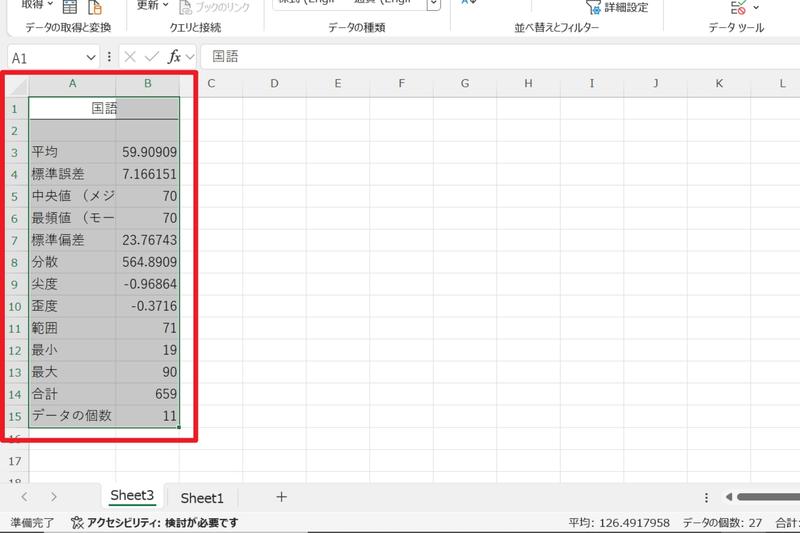Click into the A1 Name Box field
The height and width of the screenshot is (533, 800).
(46, 58)
